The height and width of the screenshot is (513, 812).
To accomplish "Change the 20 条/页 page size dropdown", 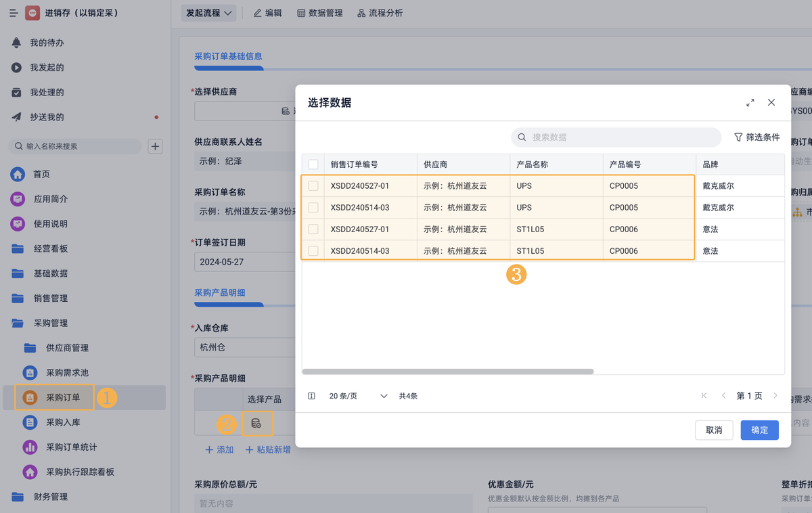I will click(358, 396).
